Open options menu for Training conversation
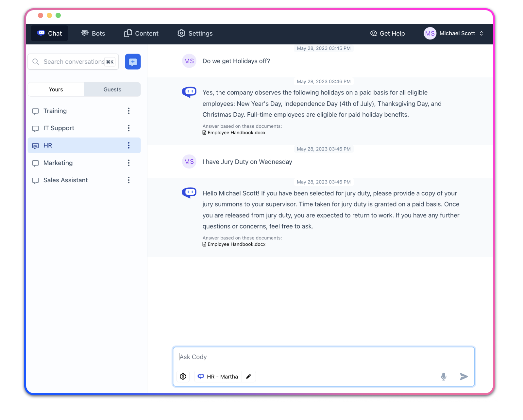 click(x=129, y=111)
